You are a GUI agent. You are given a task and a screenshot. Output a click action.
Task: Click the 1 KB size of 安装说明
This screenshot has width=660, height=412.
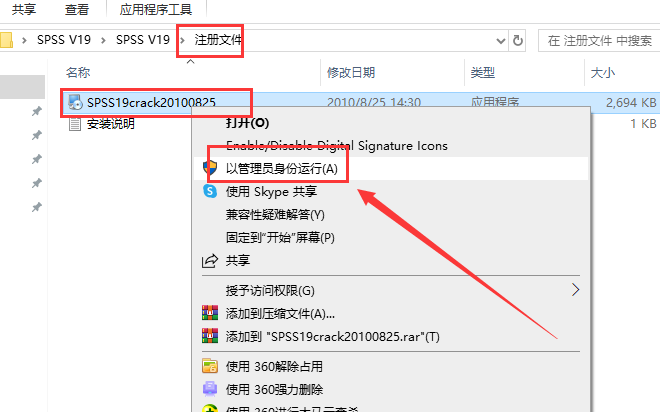point(643,124)
